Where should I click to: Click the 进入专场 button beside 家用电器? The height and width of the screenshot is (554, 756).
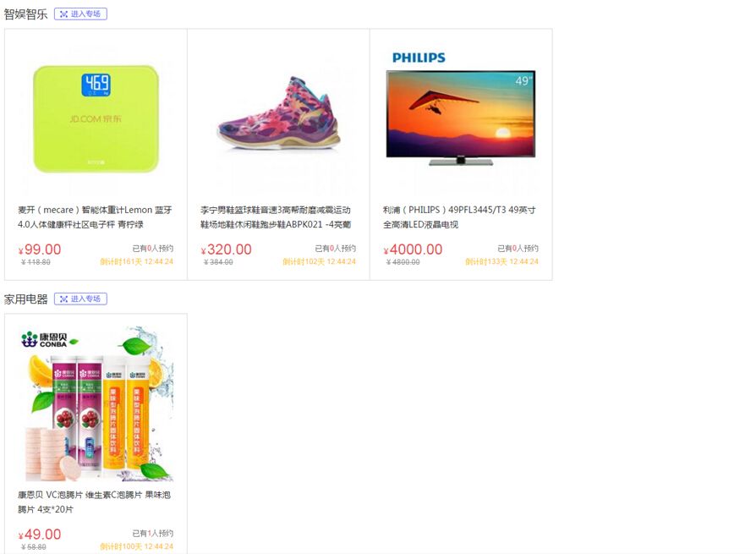click(80, 299)
